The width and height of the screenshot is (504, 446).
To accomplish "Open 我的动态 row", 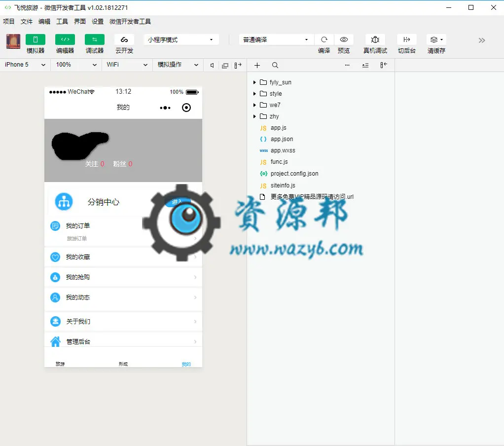I will pos(123,297).
